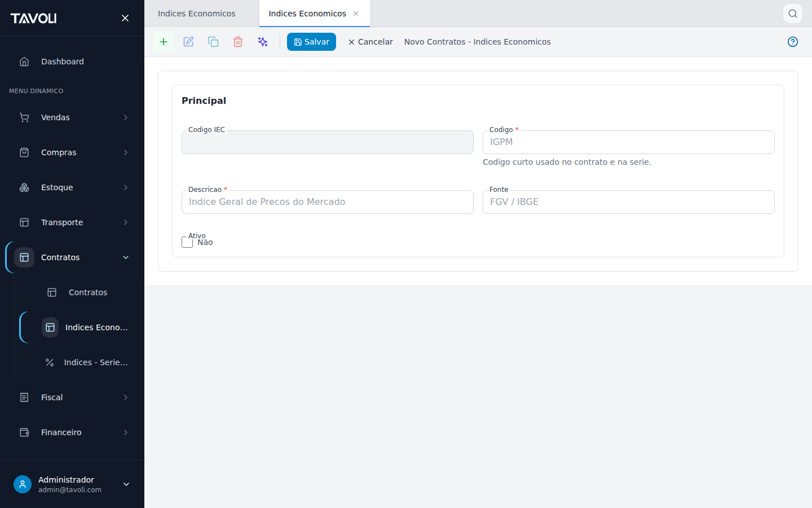Click the MENU DINAMICO label
Image resolution: width=812 pixels, height=508 pixels.
36,91
